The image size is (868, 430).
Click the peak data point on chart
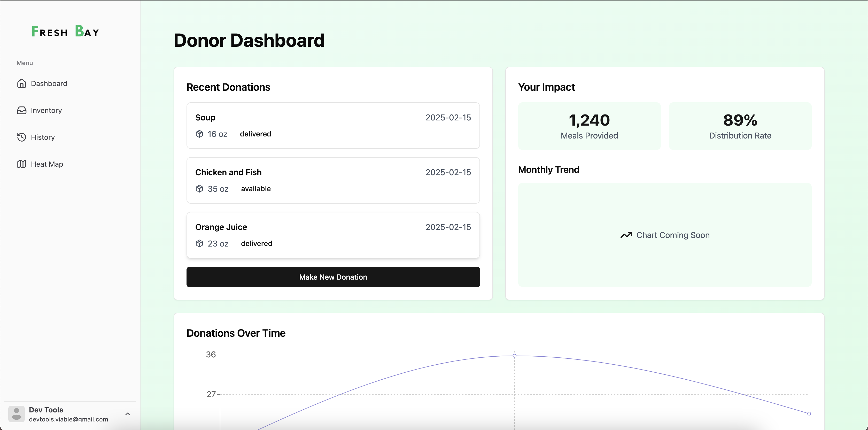[x=515, y=356]
